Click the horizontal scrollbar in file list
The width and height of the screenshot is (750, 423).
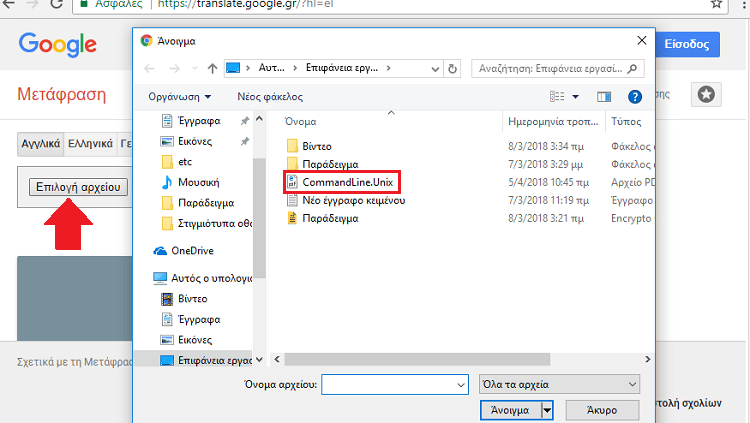[417, 359]
